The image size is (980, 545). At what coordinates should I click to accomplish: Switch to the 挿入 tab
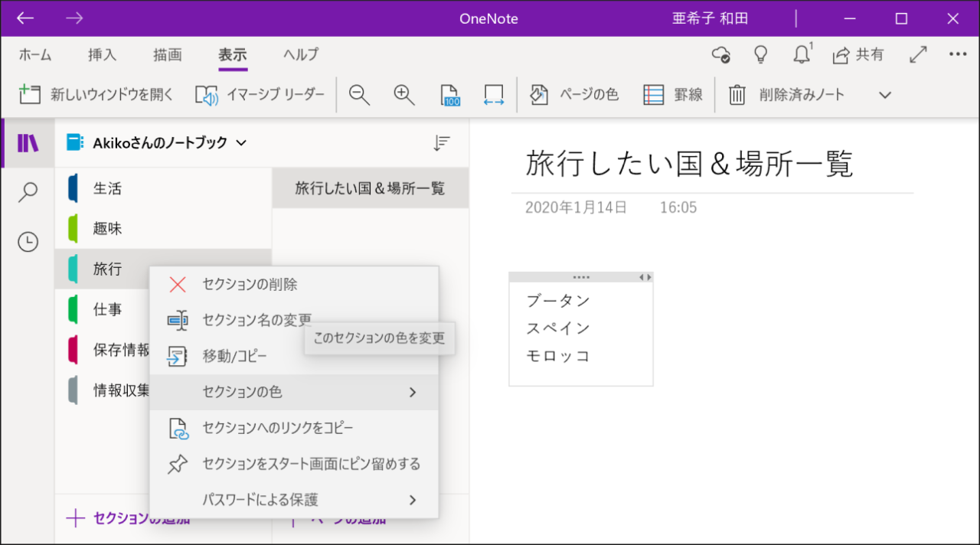point(102,55)
